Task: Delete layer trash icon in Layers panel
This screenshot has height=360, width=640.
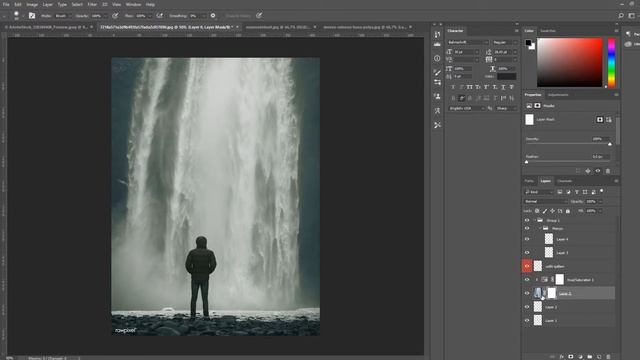Action: coord(608,357)
